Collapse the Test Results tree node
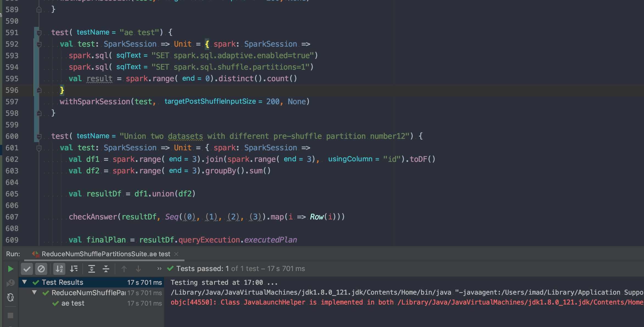Viewport: 644px width, 327px height. click(x=24, y=282)
